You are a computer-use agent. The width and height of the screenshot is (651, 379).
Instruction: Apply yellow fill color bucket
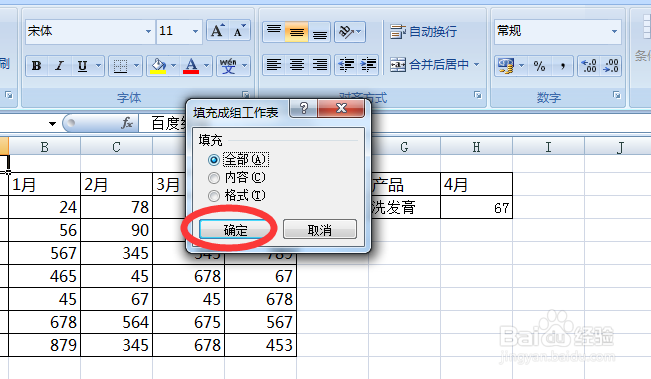pyautogui.click(x=158, y=66)
